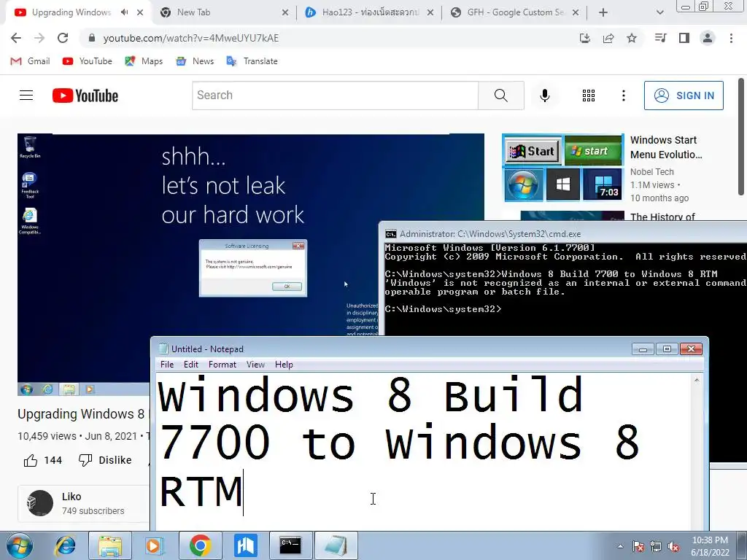
Task: Focus the YouTube Search box
Action: click(x=335, y=96)
